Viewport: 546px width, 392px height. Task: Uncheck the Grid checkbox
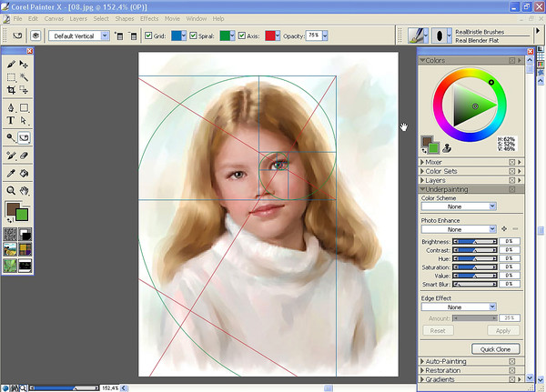pos(148,35)
